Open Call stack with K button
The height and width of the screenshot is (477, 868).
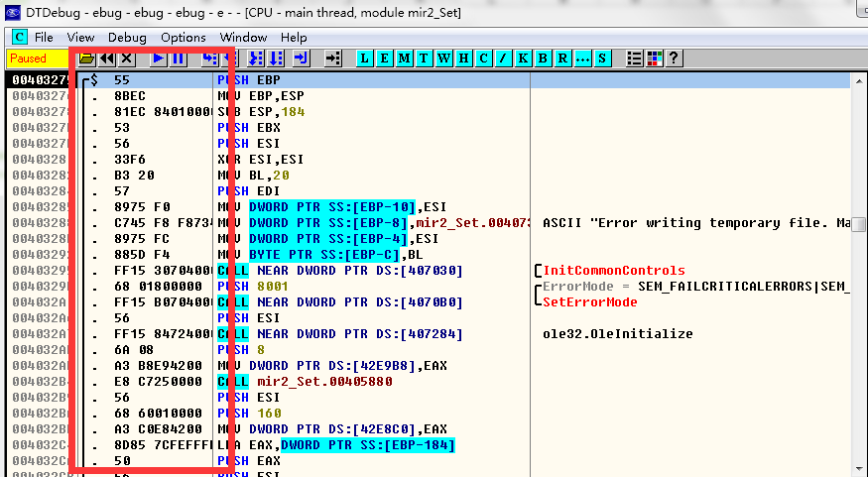(x=523, y=59)
